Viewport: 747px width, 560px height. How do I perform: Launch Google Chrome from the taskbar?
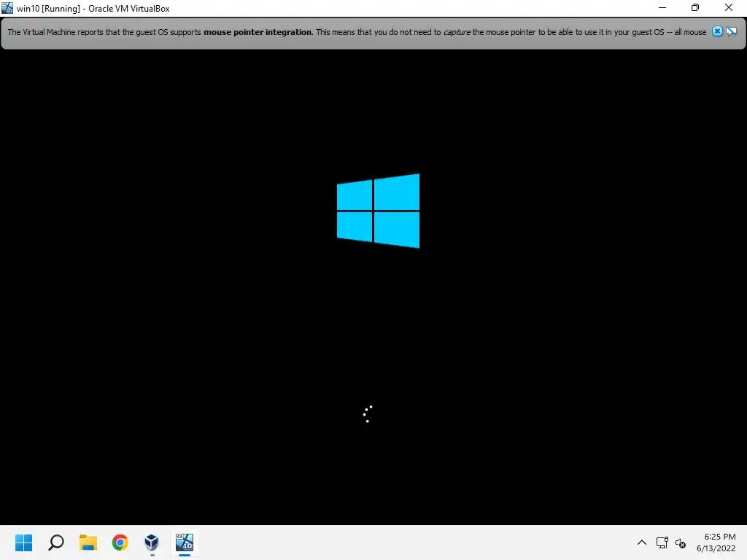(120, 542)
